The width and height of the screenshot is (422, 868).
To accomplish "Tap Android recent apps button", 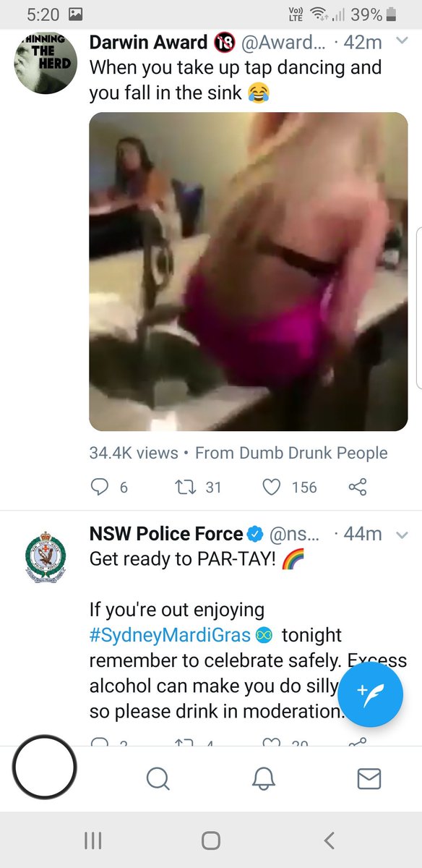I will pyautogui.click(x=92, y=840).
